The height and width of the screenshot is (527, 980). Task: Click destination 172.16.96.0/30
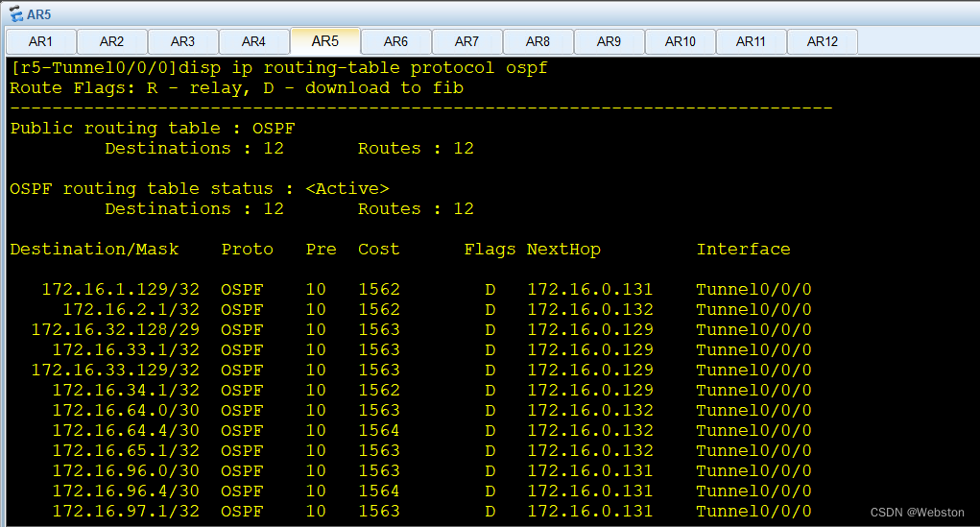point(126,470)
